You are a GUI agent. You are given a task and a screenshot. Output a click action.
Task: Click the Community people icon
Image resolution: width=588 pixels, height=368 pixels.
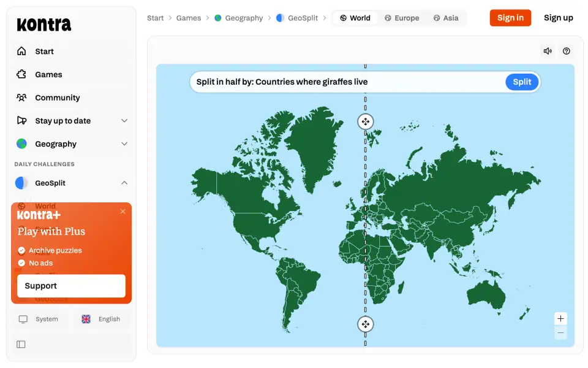22,98
